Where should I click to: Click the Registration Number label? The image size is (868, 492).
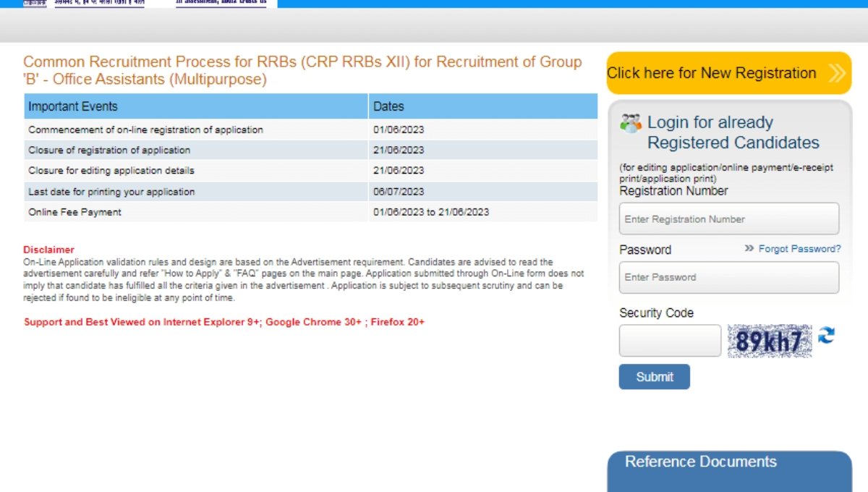coord(673,191)
